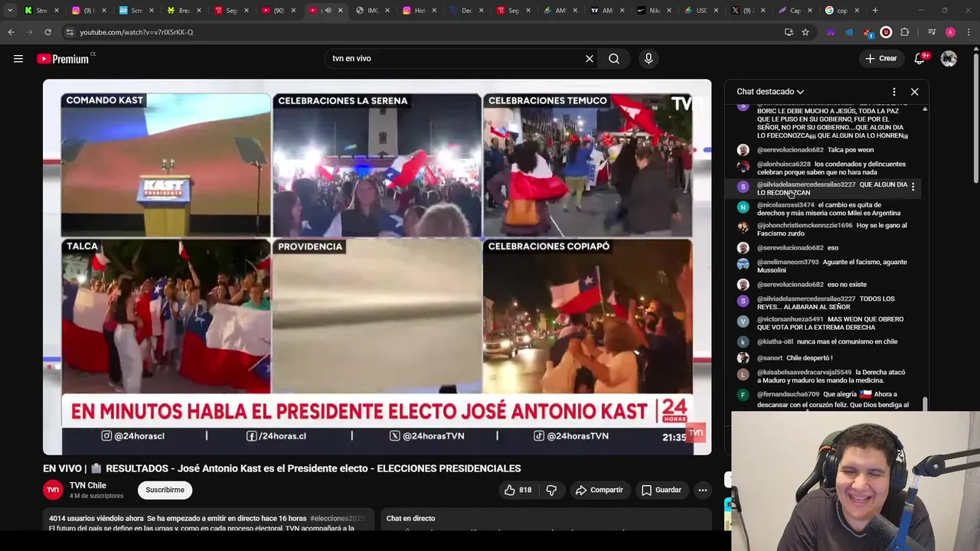
Task: Click the 'Chat en directo' heading
Action: (410, 518)
